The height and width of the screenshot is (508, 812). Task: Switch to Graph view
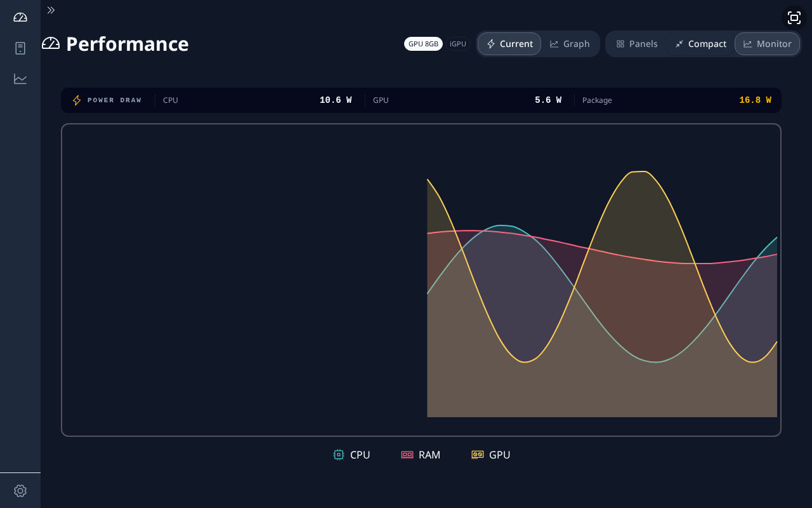pos(570,44)
